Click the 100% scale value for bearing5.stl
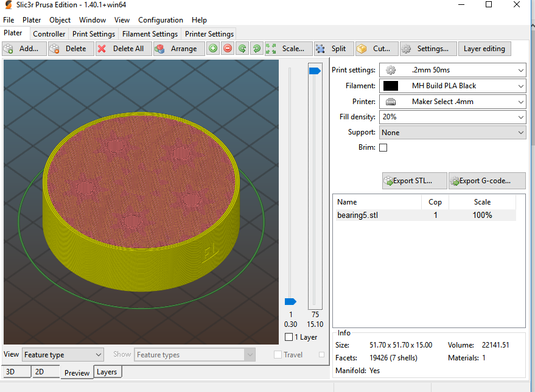 tap(482, 215)
